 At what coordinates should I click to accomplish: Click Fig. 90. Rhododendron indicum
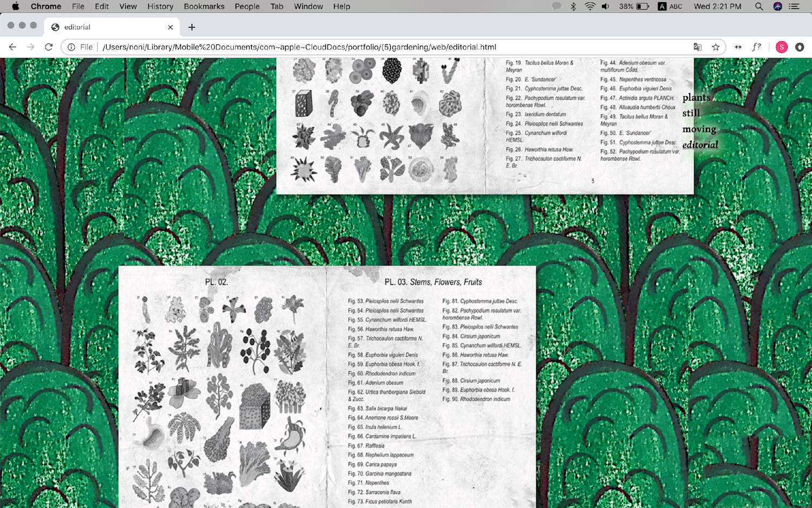click(x=476, y=399)
